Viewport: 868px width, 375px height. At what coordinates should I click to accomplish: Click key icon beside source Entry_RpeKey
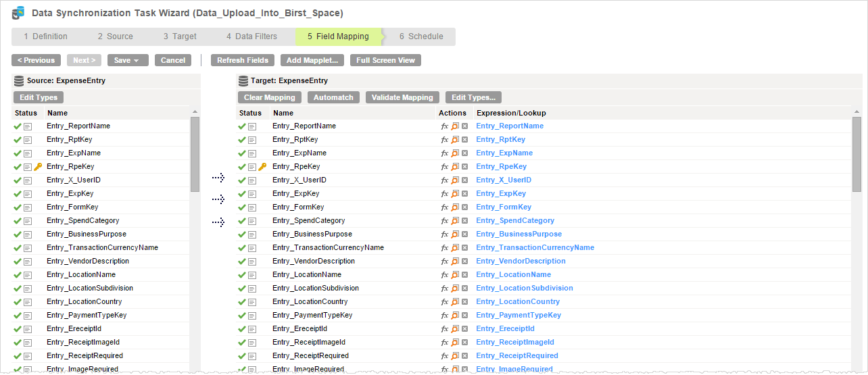coord(38,167)
